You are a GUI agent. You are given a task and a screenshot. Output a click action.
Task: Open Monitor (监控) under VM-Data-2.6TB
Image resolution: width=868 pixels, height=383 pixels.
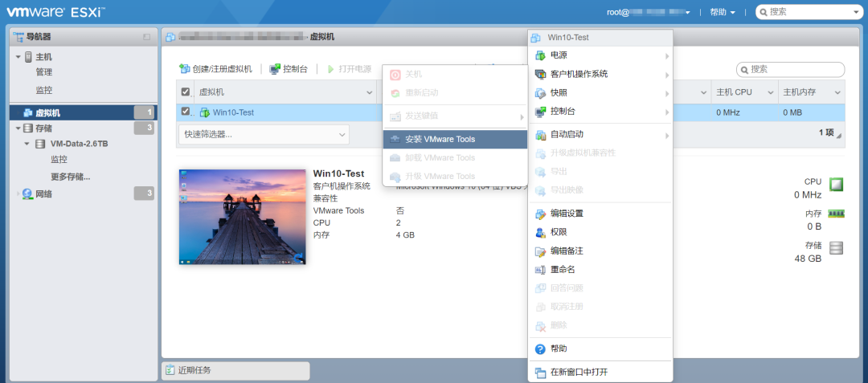click(x=59, y=159)
